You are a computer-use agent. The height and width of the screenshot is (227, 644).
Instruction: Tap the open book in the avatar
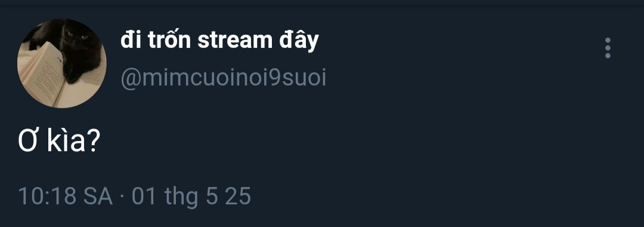(x=41, y=74)
